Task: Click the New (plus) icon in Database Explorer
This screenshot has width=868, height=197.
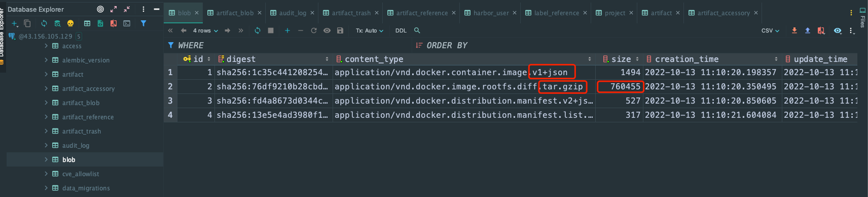Action: point(15,23)
